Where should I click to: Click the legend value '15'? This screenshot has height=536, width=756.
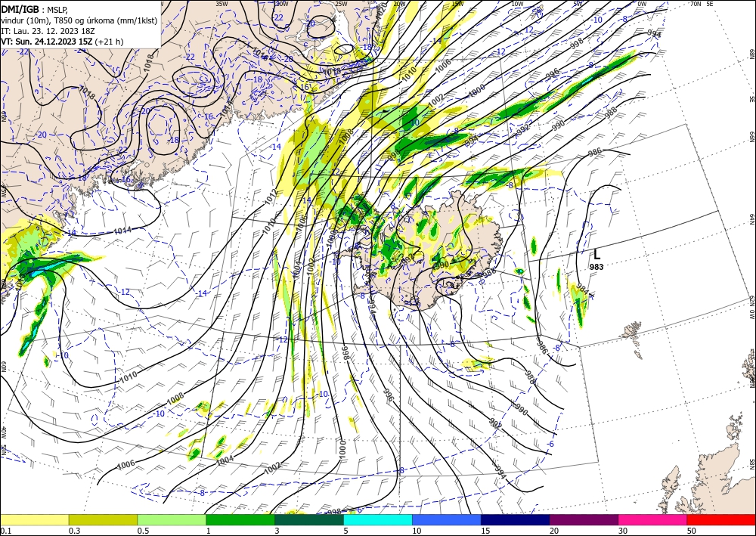tap(485, 531)
